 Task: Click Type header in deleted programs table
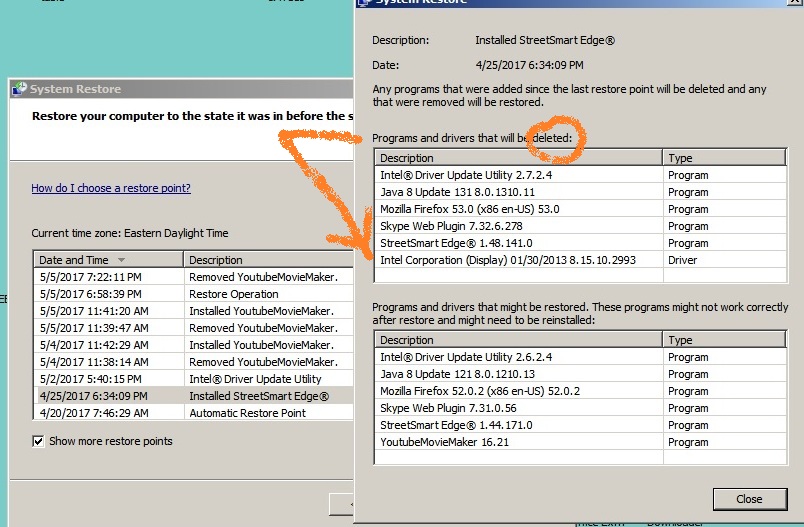coord(725,158)
